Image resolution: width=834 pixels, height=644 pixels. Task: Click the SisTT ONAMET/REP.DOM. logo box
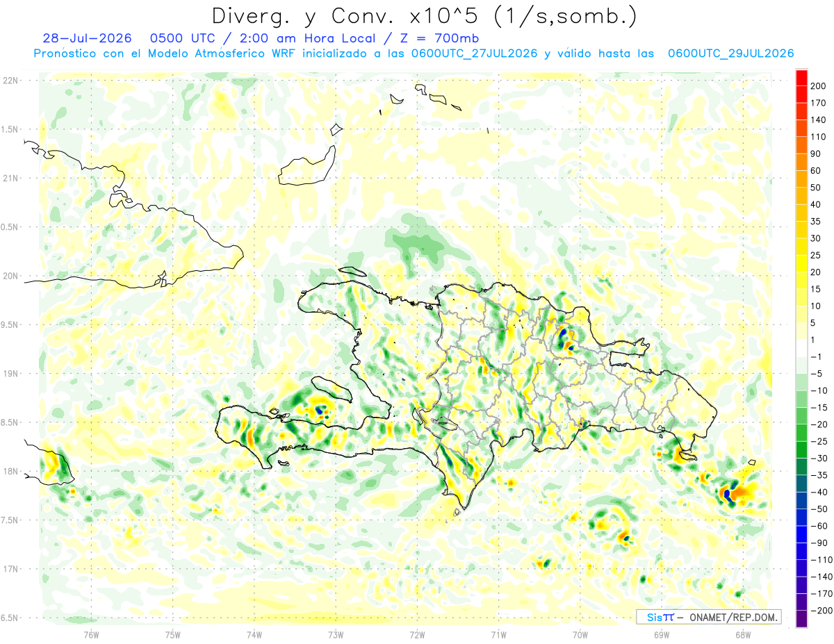point(708,617)
